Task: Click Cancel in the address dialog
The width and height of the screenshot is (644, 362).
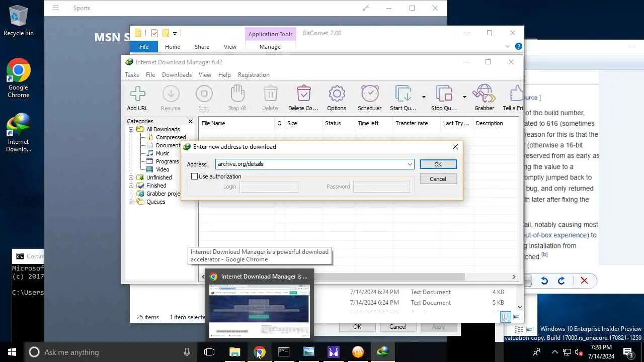Action: pyautogui.click(x=438, y=179)
